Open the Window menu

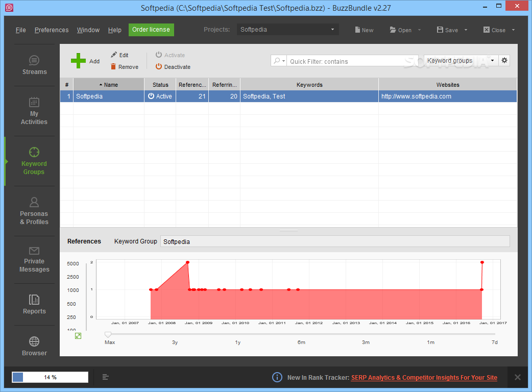(88, 30)
